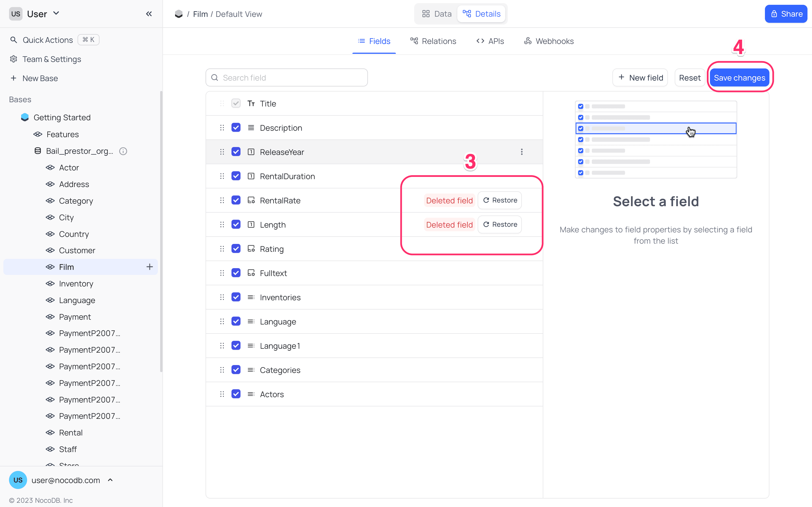Click the Save changes button
The height and width of the screenshot is (507, 812).
click(739, 78)
